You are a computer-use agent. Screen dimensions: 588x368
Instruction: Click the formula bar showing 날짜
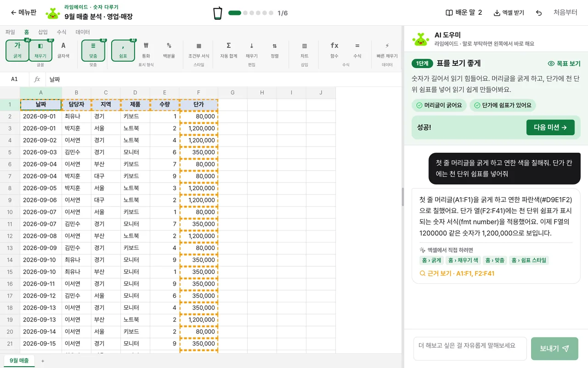pos(223,79)
